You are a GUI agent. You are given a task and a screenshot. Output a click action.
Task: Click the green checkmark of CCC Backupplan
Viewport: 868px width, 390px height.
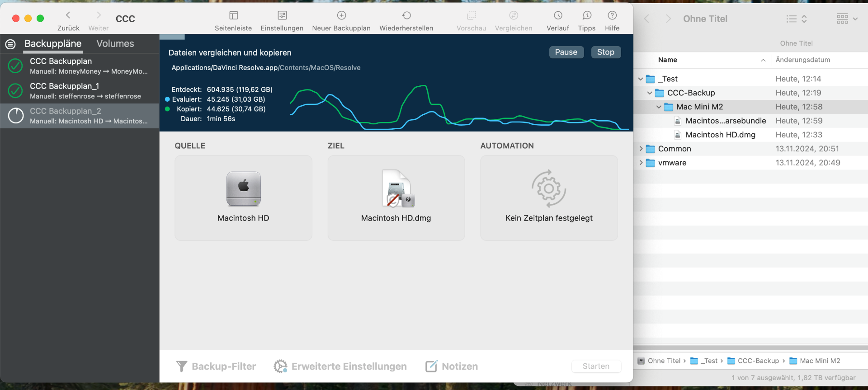15,66
